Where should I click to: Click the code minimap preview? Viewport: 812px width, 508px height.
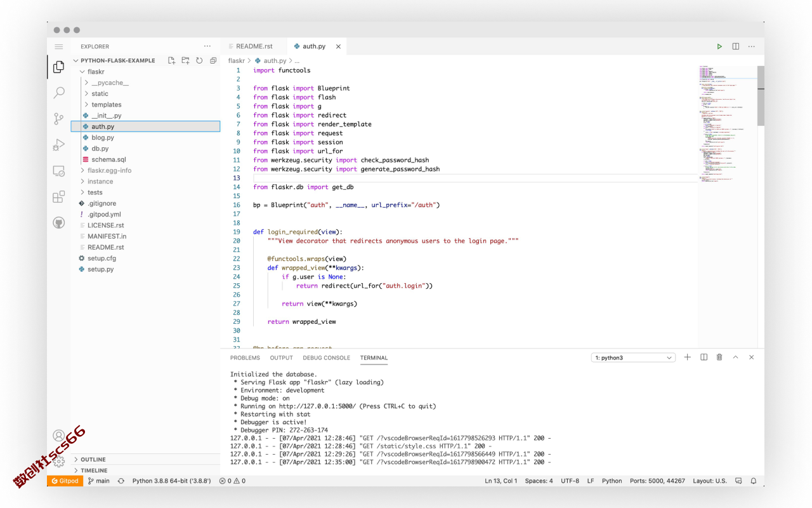point(727,124)
